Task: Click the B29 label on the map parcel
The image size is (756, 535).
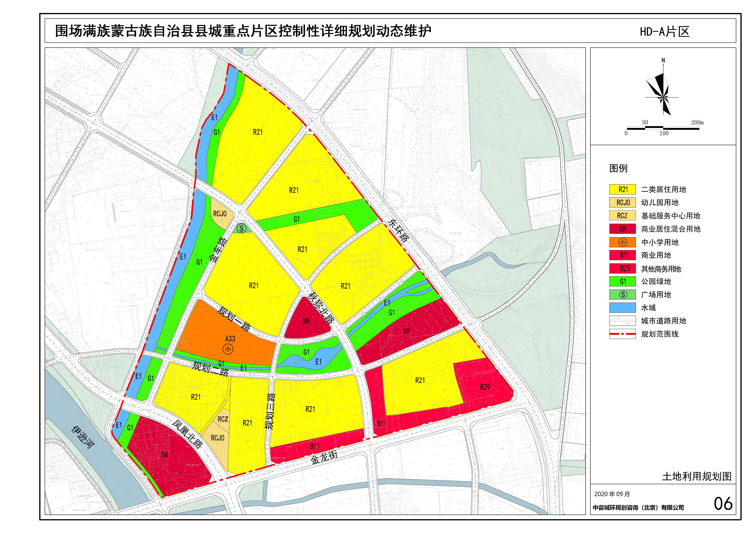Action: pos(485,387)
